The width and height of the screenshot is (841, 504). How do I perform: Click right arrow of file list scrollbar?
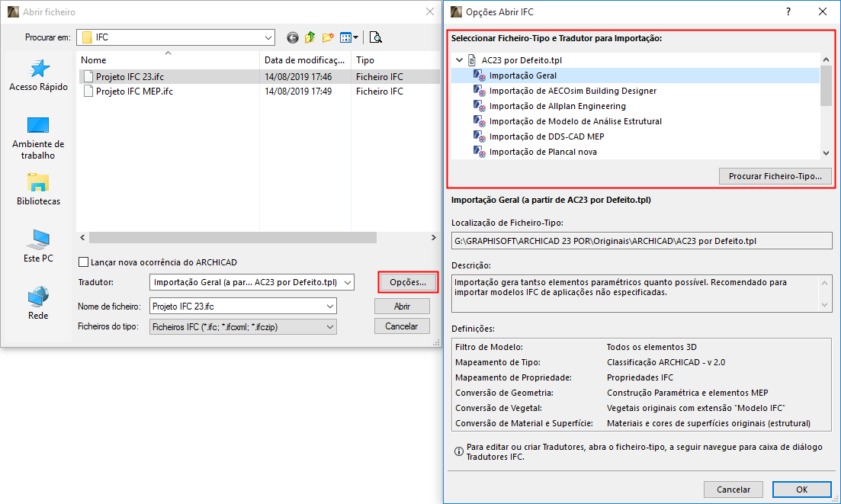(433, 238)
